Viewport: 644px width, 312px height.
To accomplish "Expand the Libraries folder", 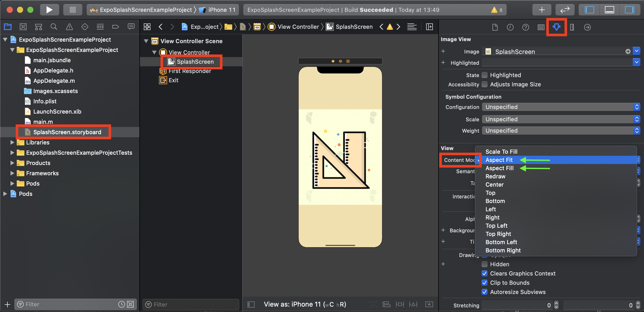I will 12,142.
